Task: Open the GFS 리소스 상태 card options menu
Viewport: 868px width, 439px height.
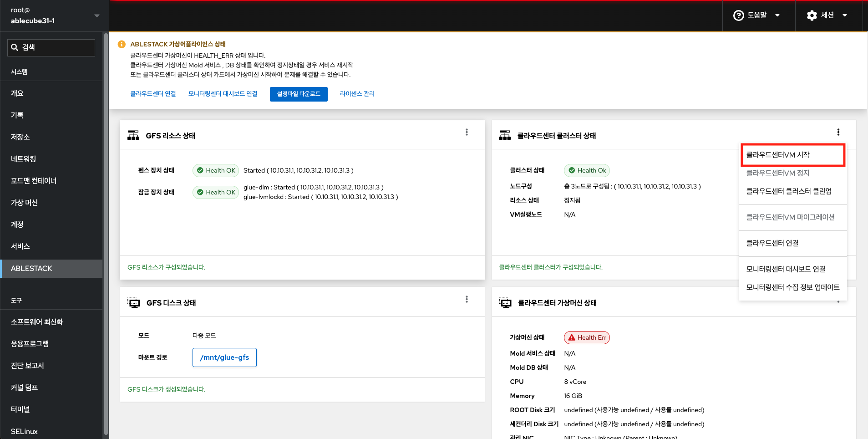Action: [467, 132]
